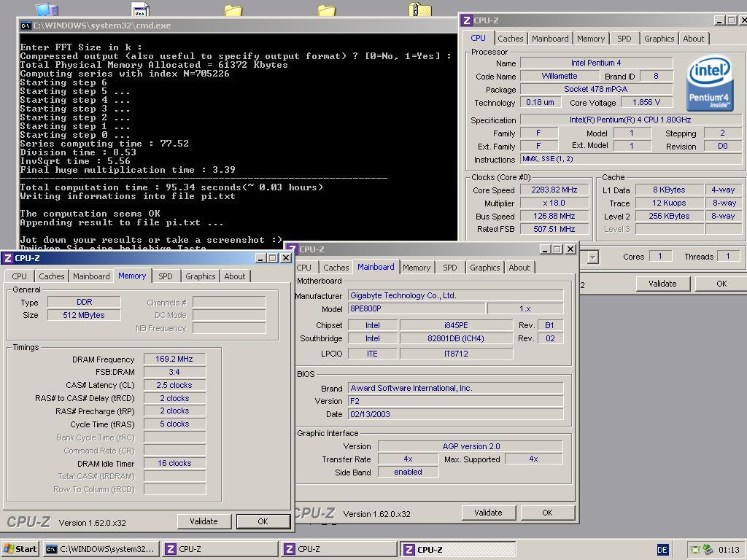Click the Side Band enabled value
Viewport: 747px width, 560px height.
tap(408, 472)
